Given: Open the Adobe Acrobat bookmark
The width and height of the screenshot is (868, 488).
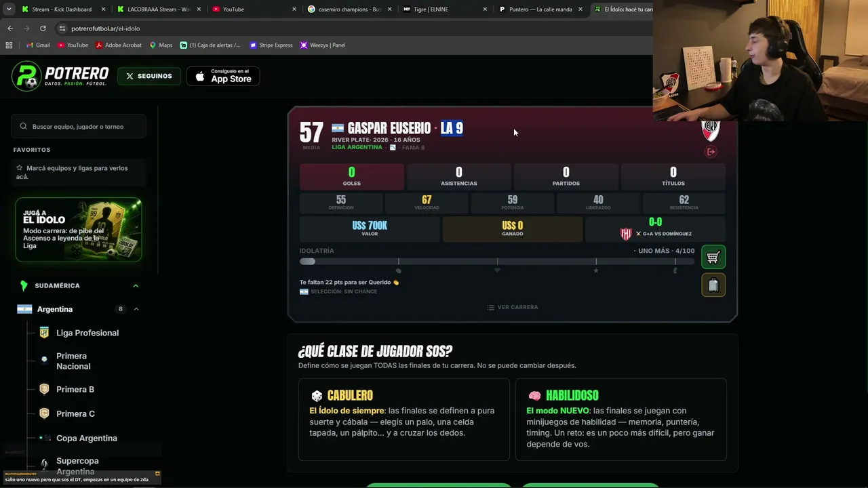Looking at the screenshot, I should [x=119, y=45].
